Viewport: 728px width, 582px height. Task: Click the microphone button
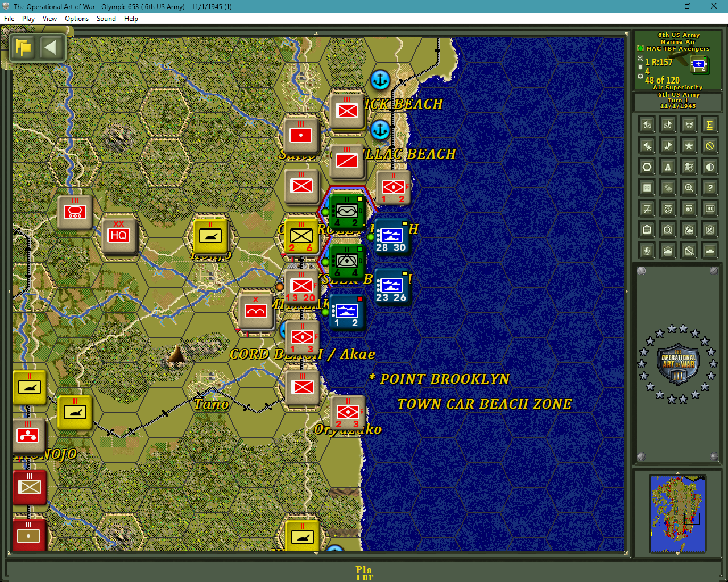pyautogui.click(x=647, y=250)
